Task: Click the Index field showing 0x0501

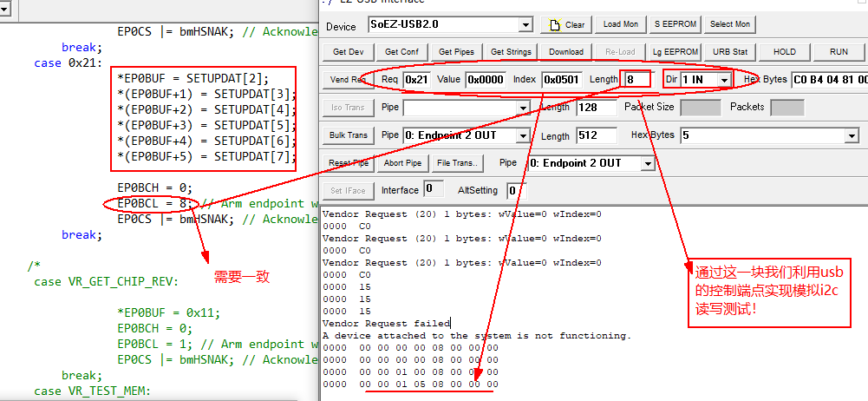Action: 561,80
